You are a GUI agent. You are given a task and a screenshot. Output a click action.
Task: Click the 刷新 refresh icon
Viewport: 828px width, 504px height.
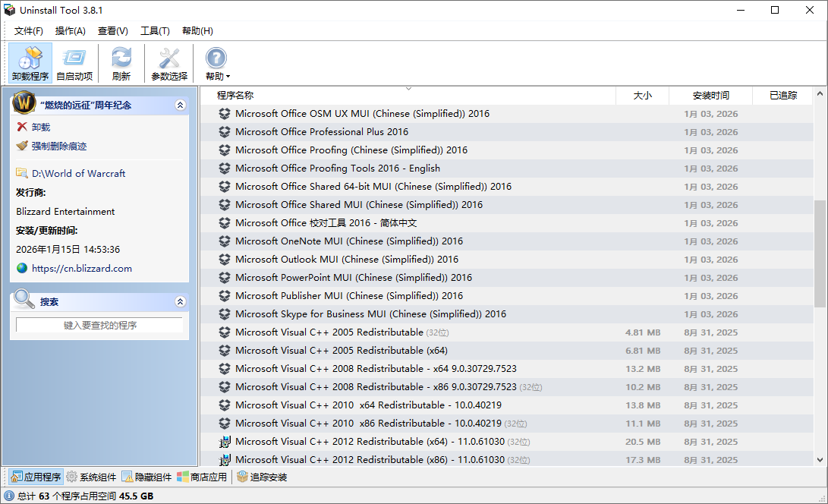pos(121,57)
